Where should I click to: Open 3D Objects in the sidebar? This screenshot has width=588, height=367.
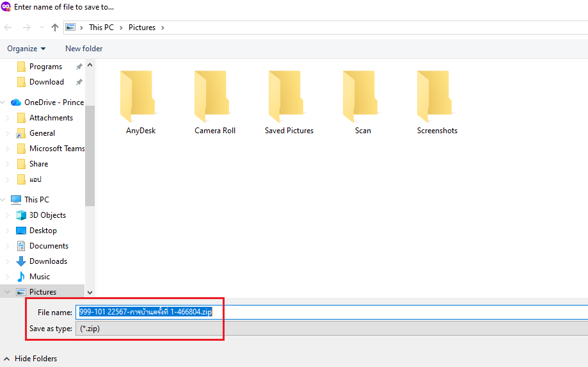pos(47,215)
